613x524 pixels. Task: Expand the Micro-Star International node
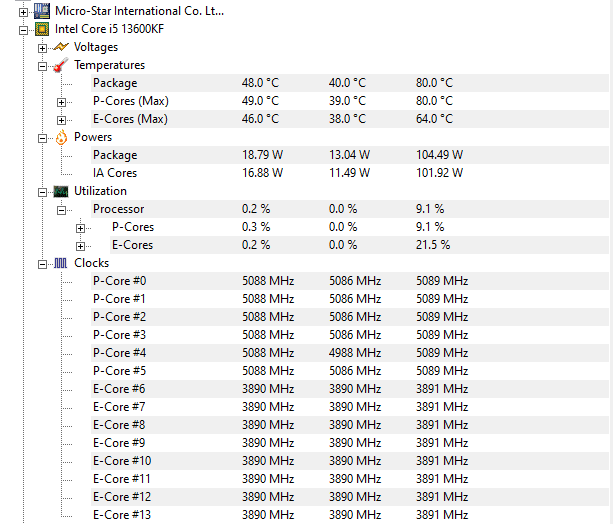(x=23, y=13)
